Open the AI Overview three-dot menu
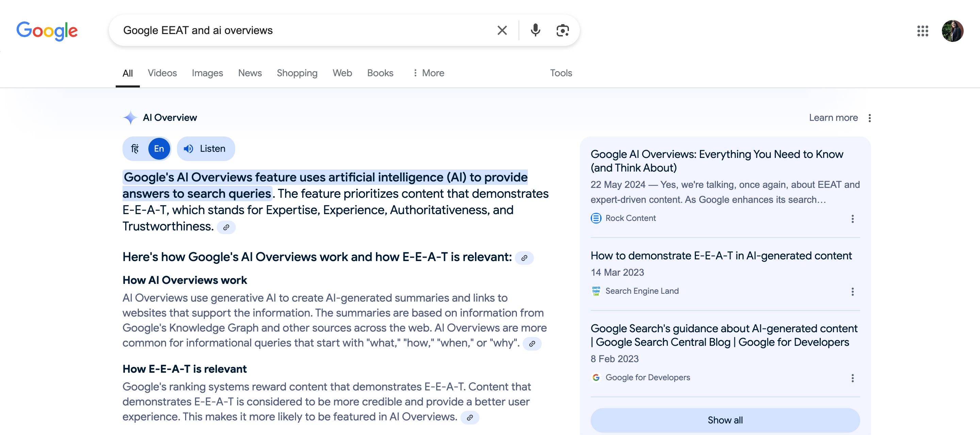Viewport: 980px width, 435px height. pos(870,118)
